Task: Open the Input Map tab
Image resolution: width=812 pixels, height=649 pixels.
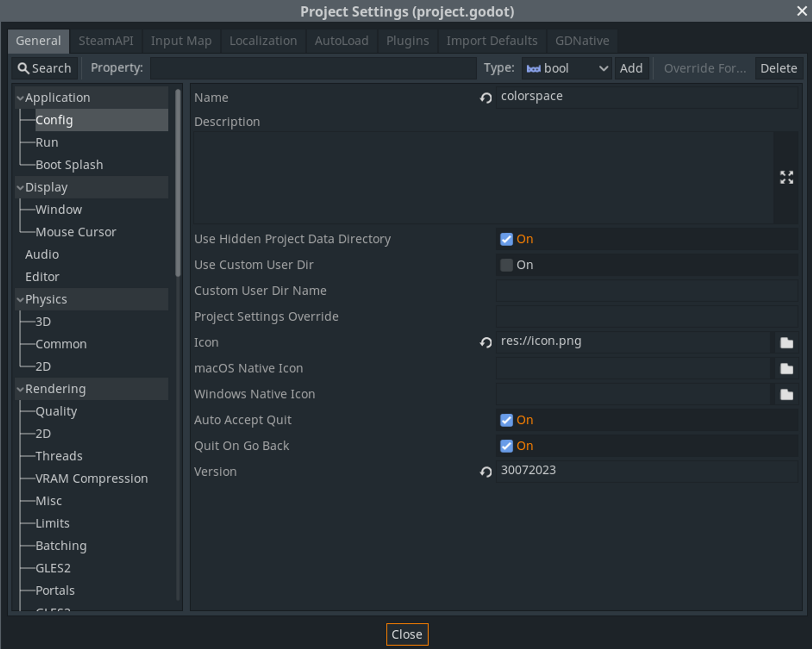Action: [x=181, y=41]
